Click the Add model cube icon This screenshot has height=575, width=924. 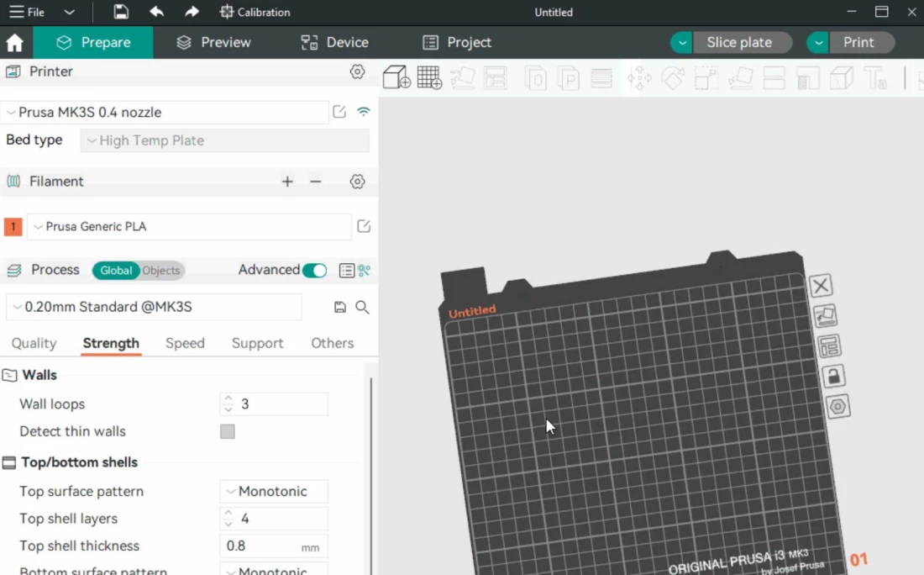(x=396, y=78)
